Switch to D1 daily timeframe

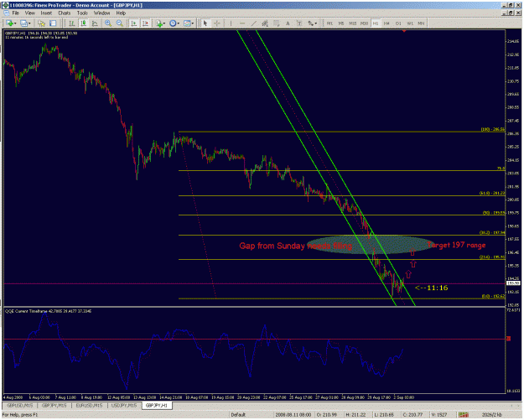point(398,23)
